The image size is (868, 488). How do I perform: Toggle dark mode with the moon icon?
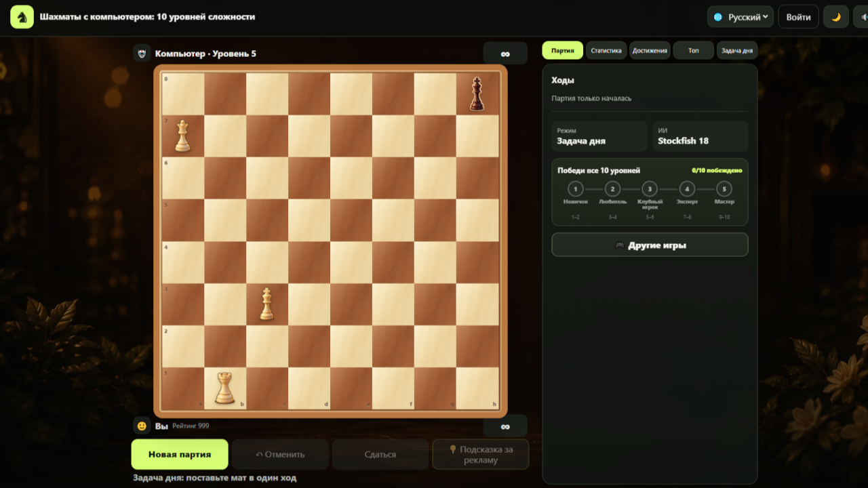pos(836,17)
